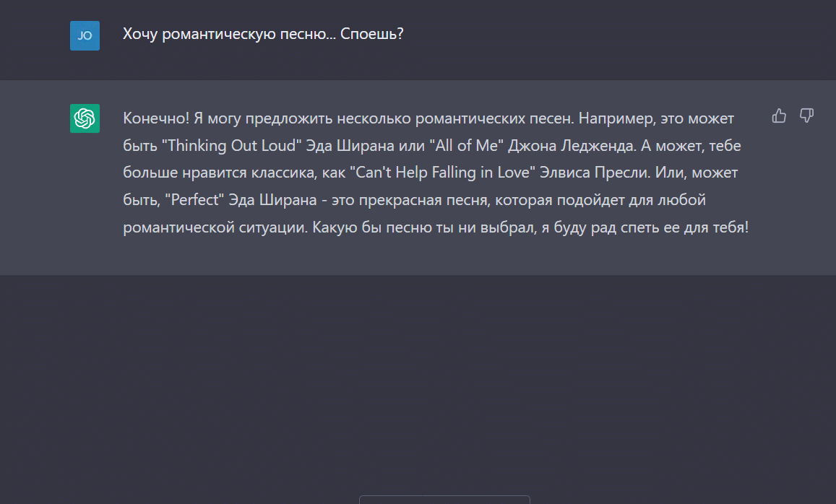The height and width of the screenshot is (504, 836).
Task: Click the empty dark area below the reply
Action: click(418, 375)
